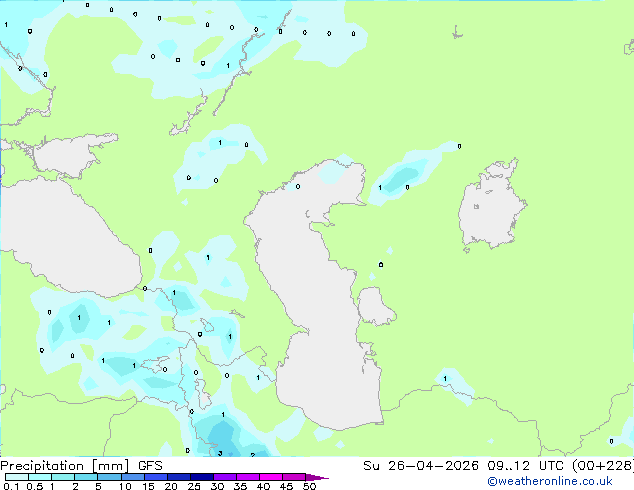Image resolution: width=634 pixels, height=490 pixels.
Task: Click the '40' legend value
Action: (x=263, y=486)
